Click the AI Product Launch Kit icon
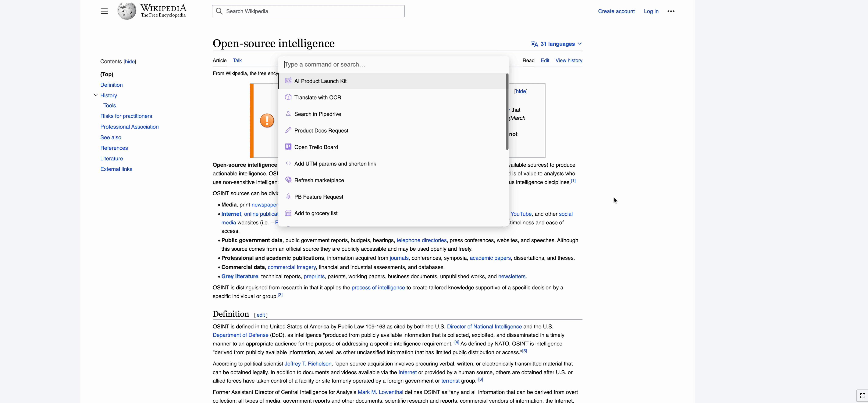 click(x=288, y=81)
